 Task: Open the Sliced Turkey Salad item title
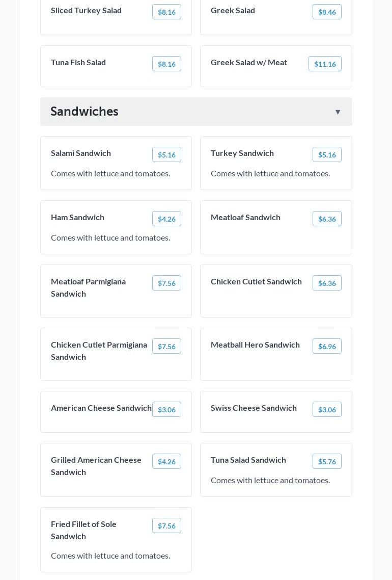tap(86, 10)
